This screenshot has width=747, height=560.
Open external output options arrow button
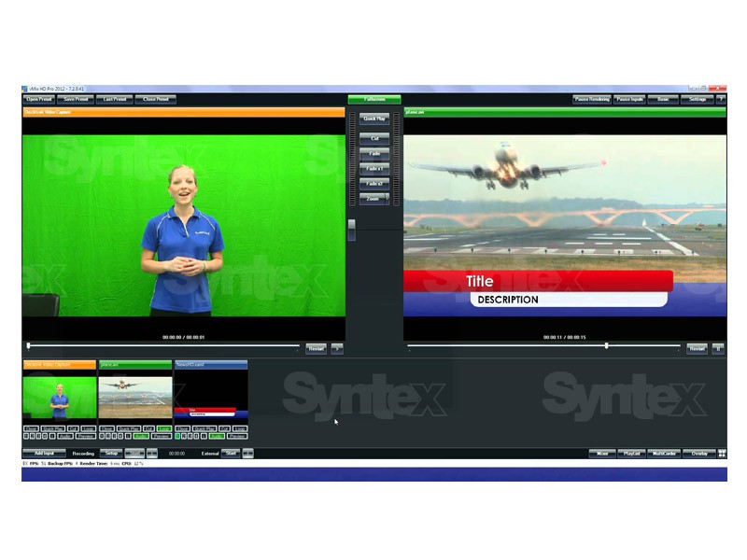(248, 454)
